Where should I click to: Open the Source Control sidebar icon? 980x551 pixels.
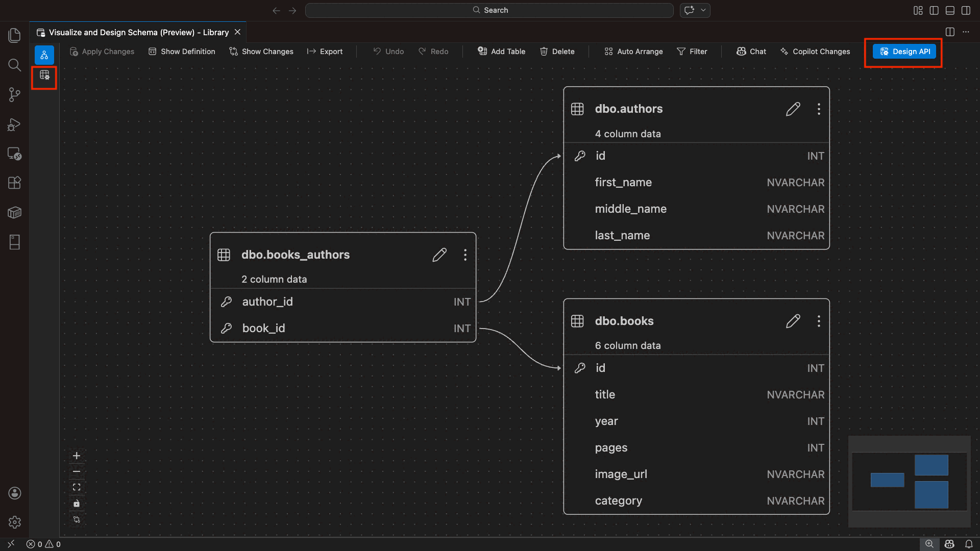[14, 95]
